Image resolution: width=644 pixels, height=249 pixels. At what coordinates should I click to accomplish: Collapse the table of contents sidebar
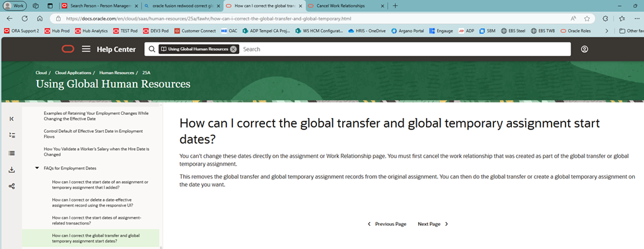click(x=11, y=119)
